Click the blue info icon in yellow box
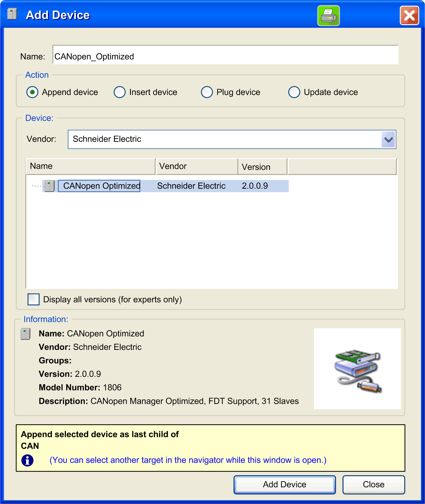Viewport: 425px width, 504px height. point(27,460)
